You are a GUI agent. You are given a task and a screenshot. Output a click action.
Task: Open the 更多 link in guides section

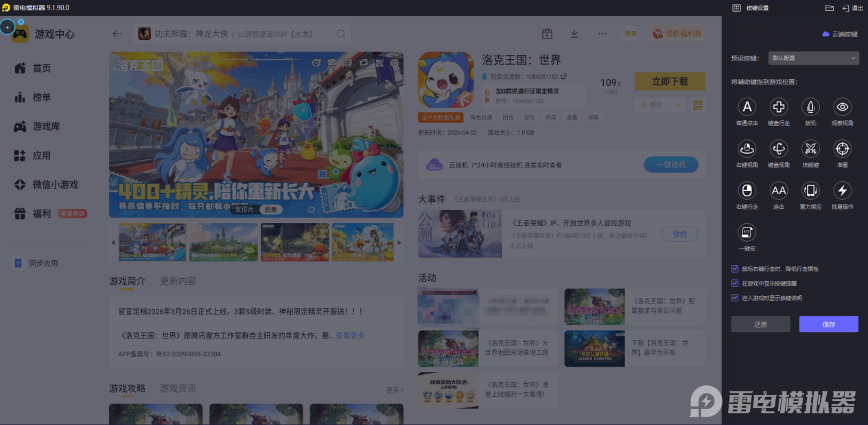[395, 390]
